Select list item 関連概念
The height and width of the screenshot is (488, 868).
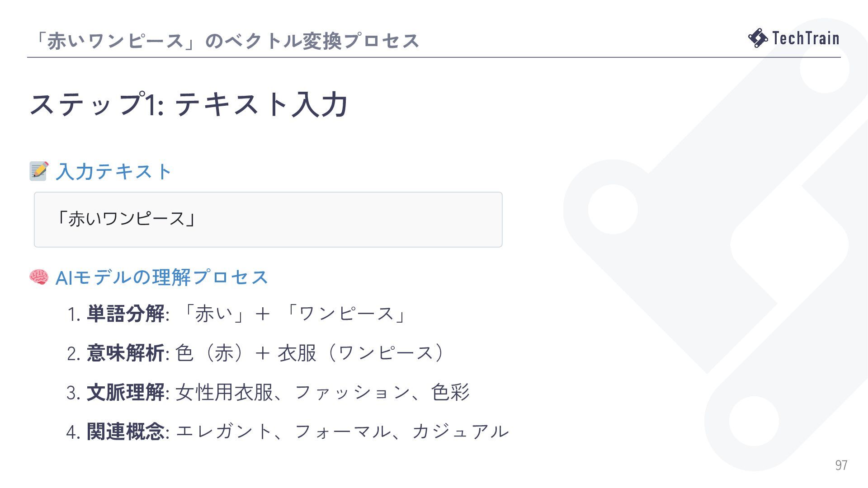[x=288, y=432]
